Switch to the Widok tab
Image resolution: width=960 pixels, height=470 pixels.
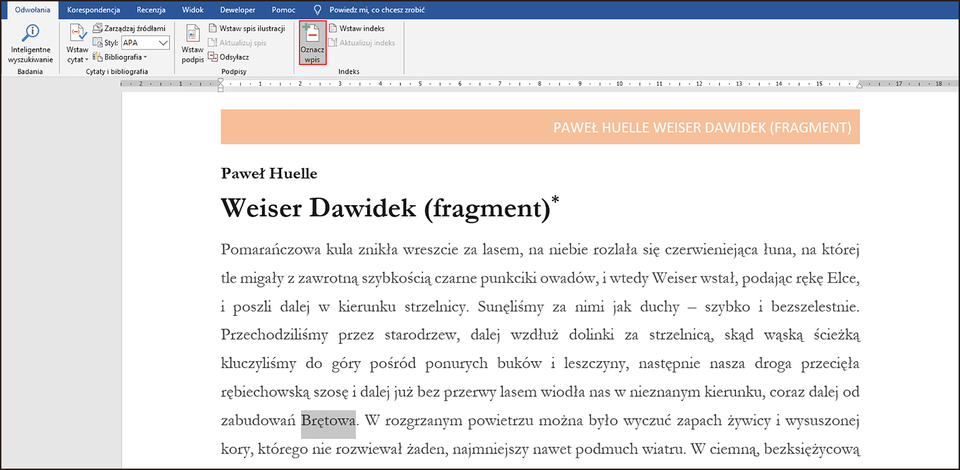193,10
